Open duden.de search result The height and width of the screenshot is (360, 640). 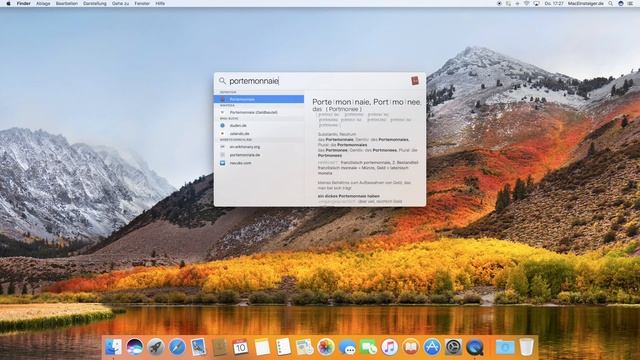click(x=259, y=125)
